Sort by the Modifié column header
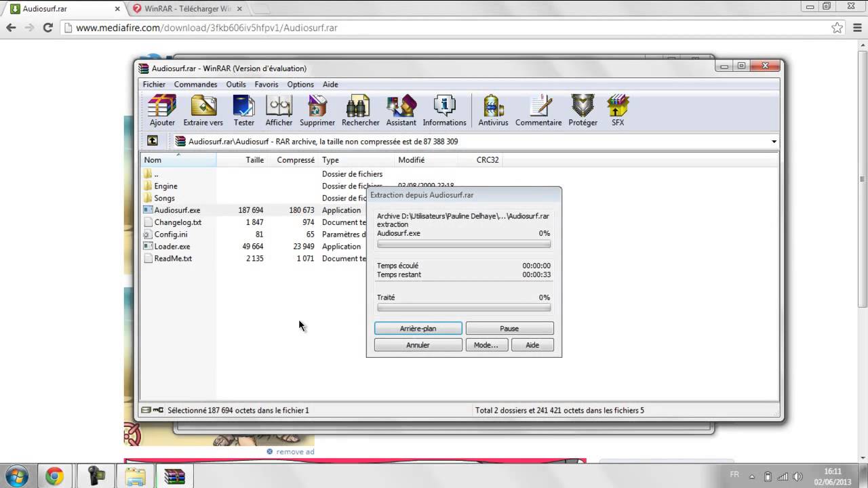This screenshot has width=868, height=488. (426, 160)
